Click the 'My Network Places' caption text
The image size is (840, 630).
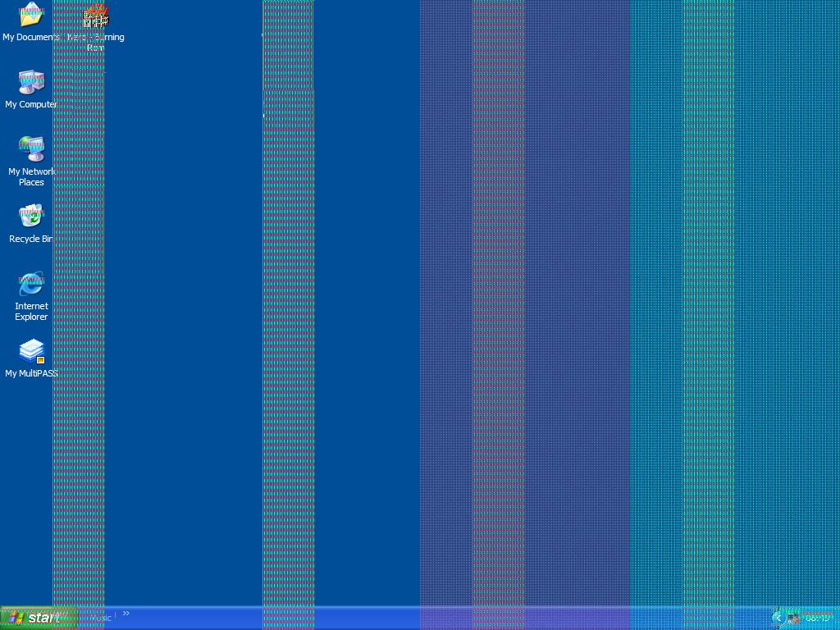tap(31, 176)
